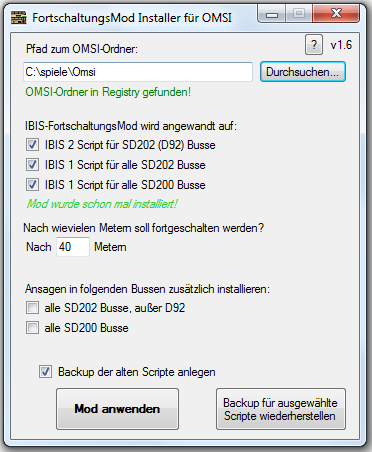Click the meters input field showing 40
Image resolution: width=372 pixels, height=452 pixels.
[x=73, y=247]
